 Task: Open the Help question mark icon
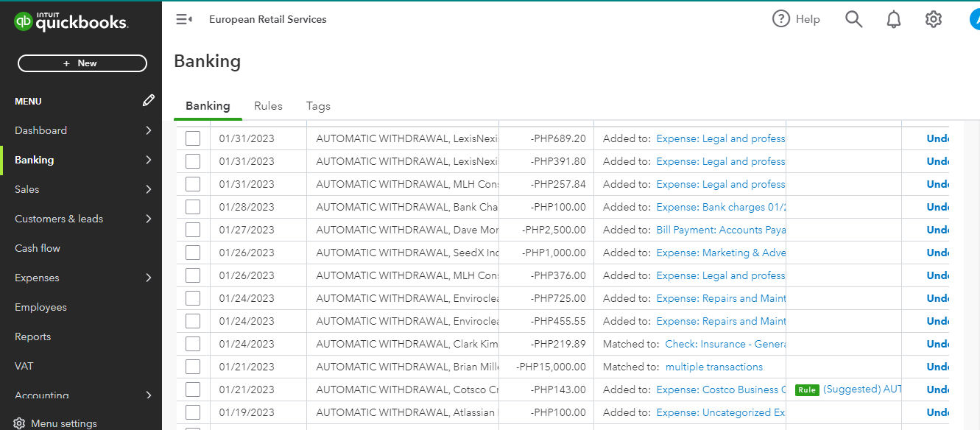click(x=781, y=19)
